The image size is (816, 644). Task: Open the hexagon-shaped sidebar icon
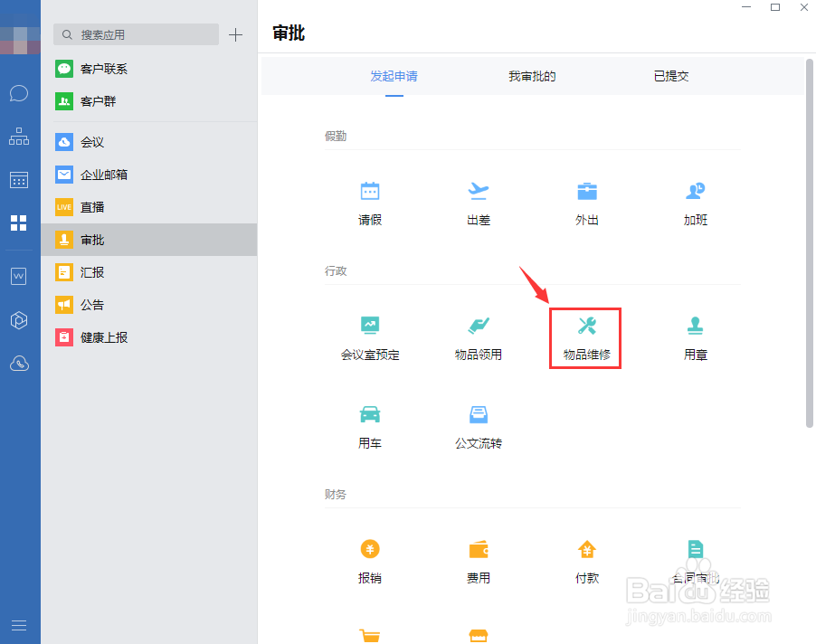click(19, 320)
